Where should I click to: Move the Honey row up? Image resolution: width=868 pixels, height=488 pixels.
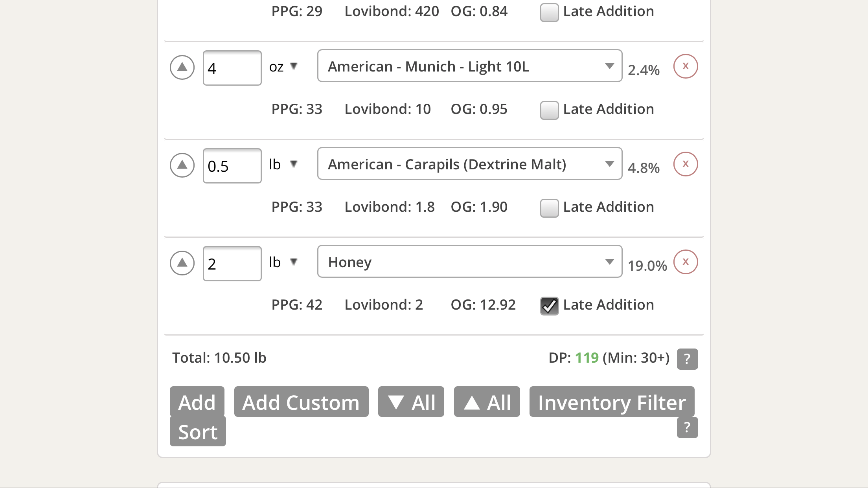pyautogui.click(x=182, y=263)
